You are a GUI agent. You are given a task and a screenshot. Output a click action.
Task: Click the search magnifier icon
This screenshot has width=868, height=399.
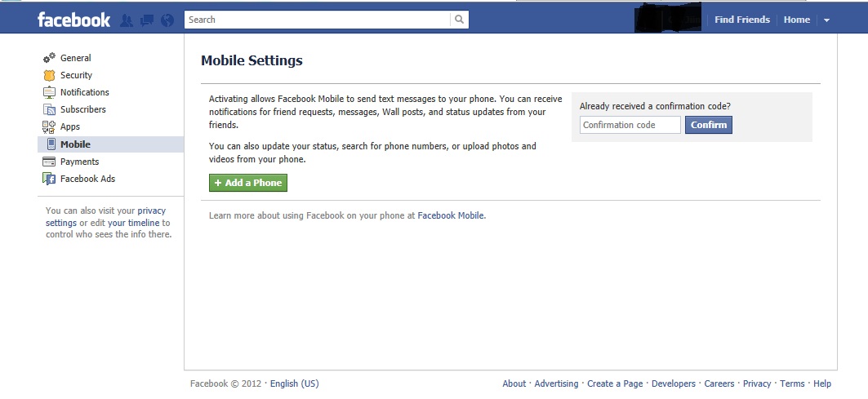point(459,20)
